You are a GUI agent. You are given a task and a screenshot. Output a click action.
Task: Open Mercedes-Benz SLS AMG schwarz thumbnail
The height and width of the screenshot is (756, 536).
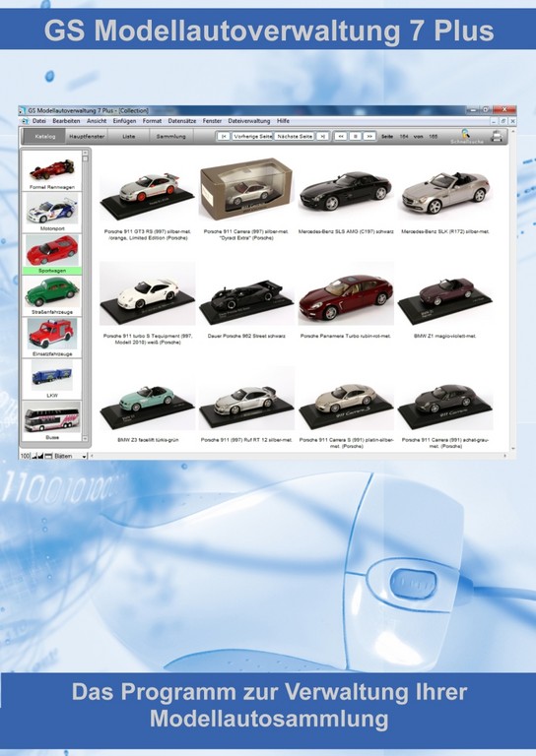tap(346, 193)
